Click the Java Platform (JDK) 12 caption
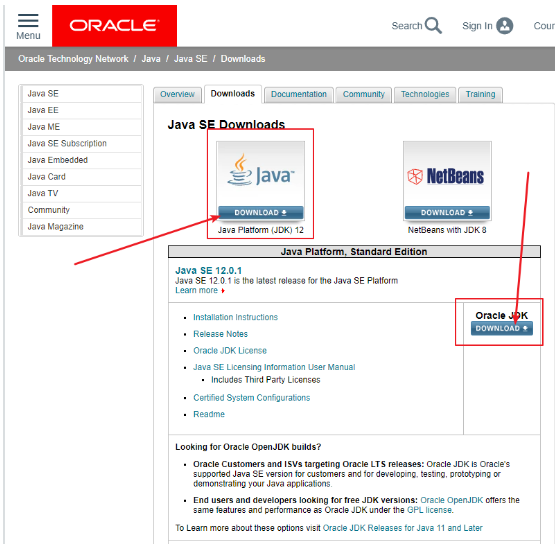 pos(261,230)
